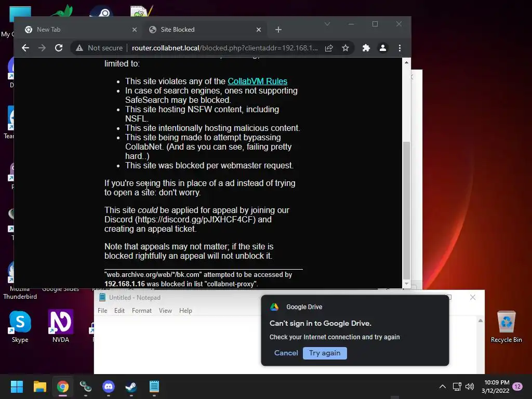The height and width of the screenshot is (399, 532).
Task: Click the Google Drive logo in dialog
Action: [274, 307]
